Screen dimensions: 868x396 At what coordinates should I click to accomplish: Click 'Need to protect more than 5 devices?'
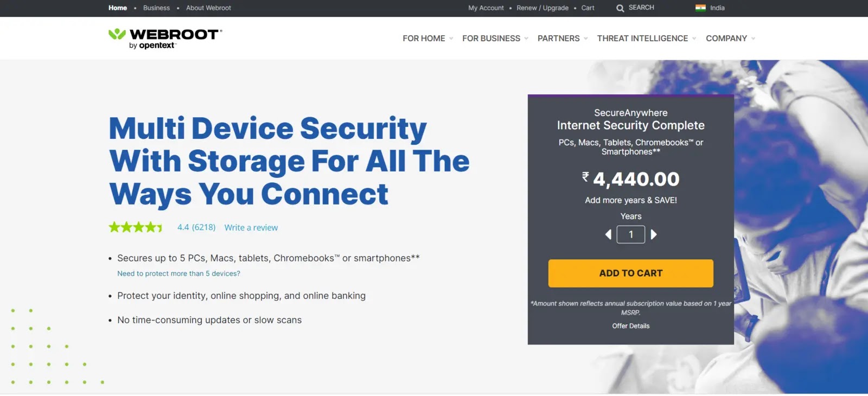point(178,274)
